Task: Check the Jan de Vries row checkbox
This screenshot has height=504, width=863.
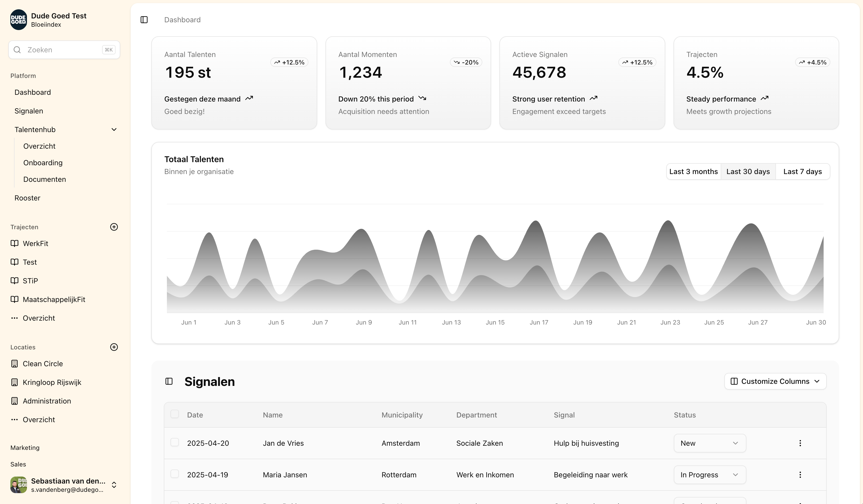Action: click(x=175, y=442)
